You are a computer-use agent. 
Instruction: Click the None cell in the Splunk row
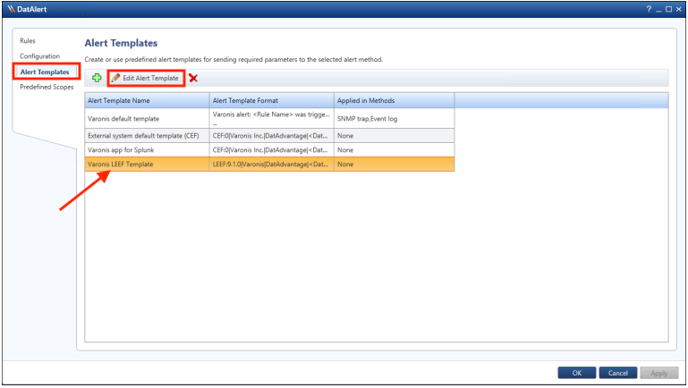coord(394,150)
